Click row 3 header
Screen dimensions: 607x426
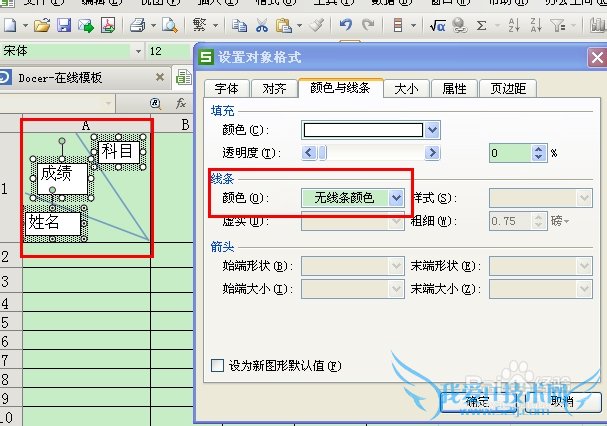[x=5, y=281]
